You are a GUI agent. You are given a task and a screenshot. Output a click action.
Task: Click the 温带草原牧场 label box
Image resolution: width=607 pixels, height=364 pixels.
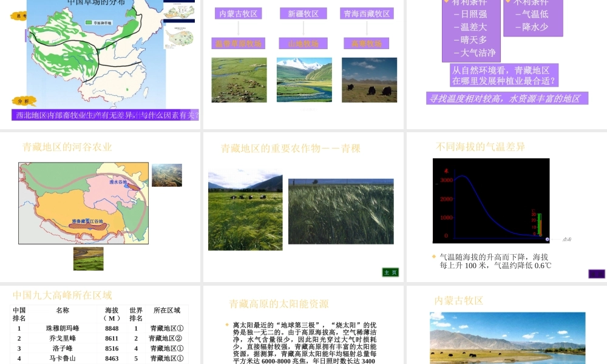point(238,43)
